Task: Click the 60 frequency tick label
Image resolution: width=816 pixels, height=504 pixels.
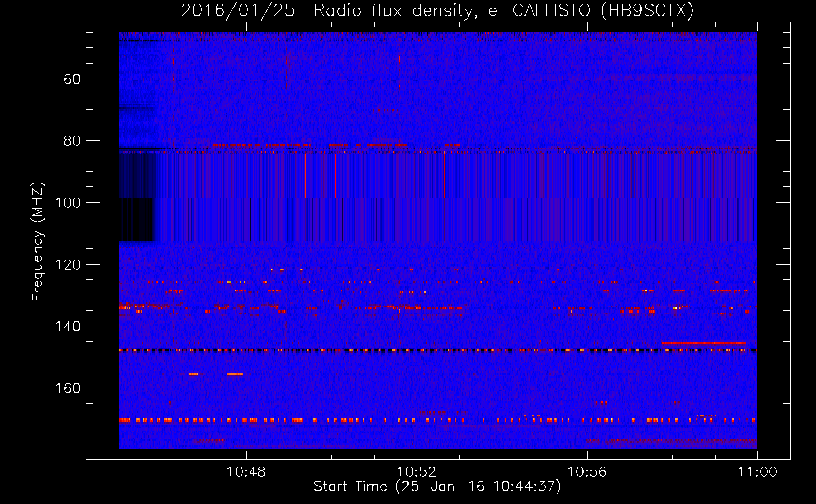Action: [x=72, y=79]
